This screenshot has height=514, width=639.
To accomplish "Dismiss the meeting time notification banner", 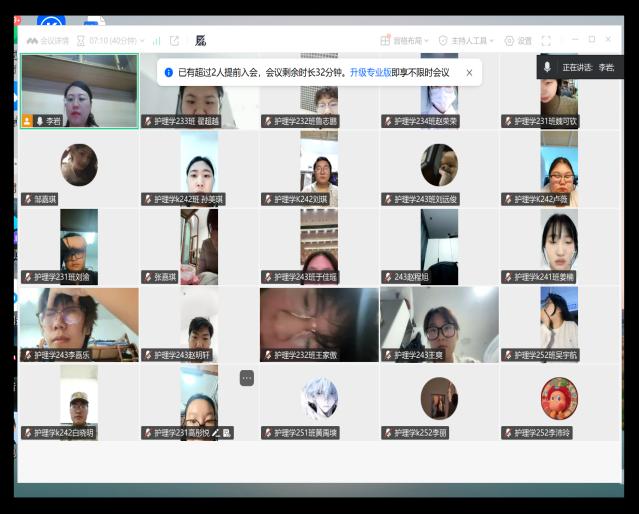I will 469,72.
